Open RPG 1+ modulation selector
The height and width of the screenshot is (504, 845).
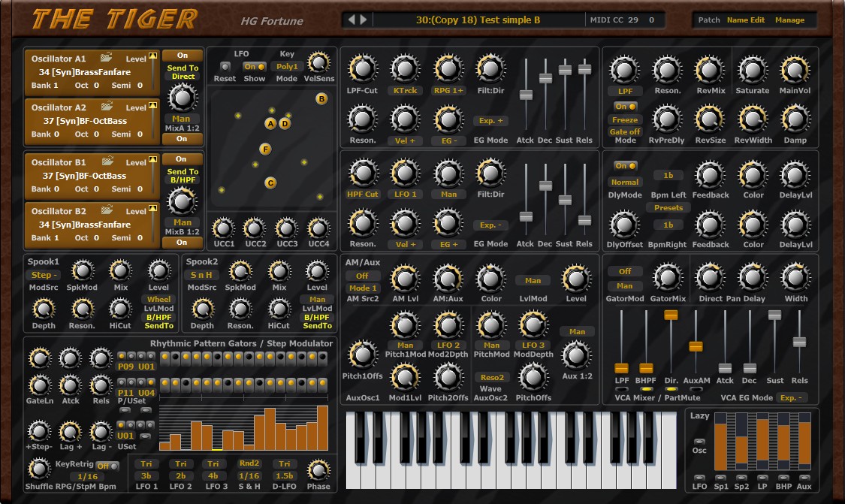pyautogui.click(x=448, y=91)
